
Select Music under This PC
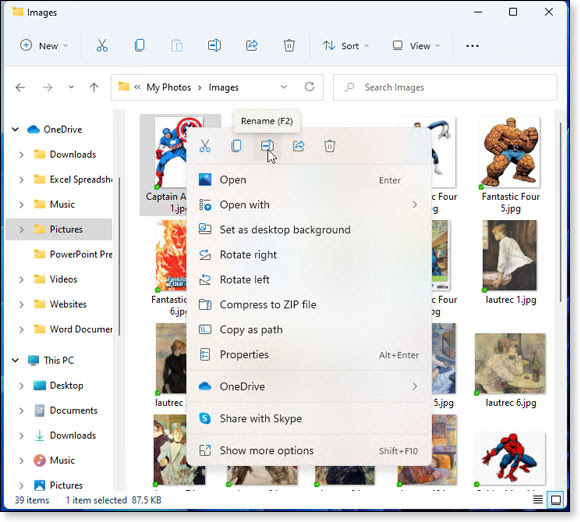pos(54,461)
